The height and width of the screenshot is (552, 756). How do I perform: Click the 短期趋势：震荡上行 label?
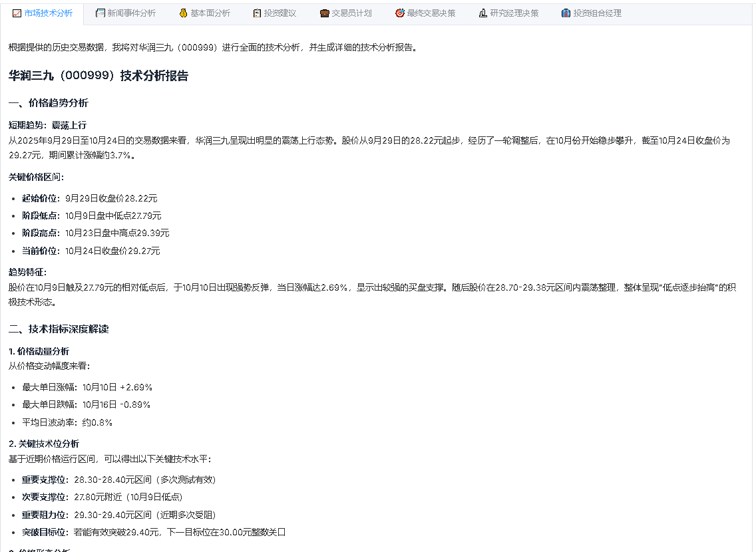tap(47, 125)
